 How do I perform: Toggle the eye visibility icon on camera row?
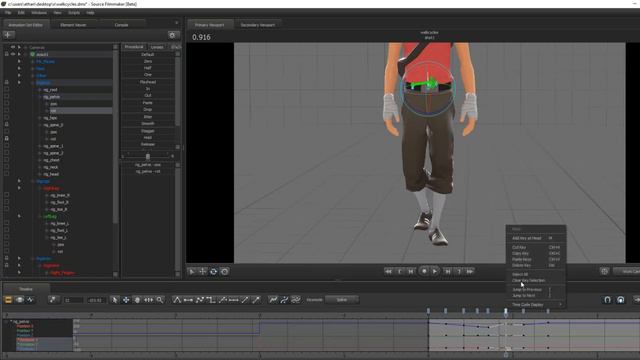click(13, 47)
